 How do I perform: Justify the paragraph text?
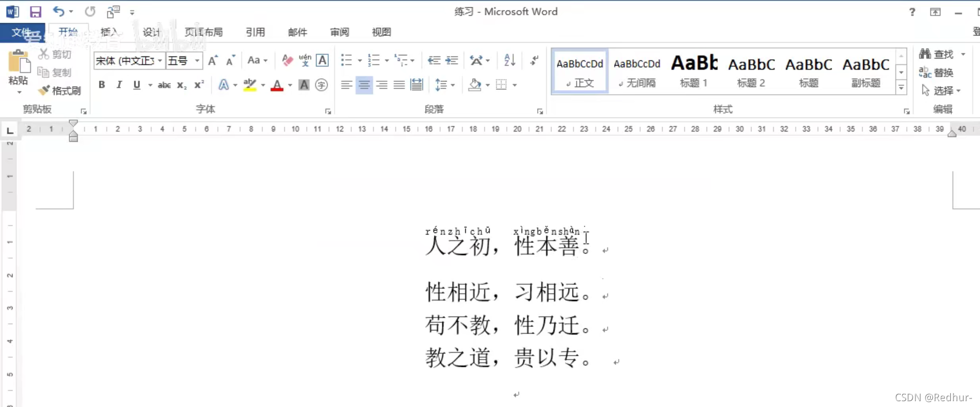point(399,85)
